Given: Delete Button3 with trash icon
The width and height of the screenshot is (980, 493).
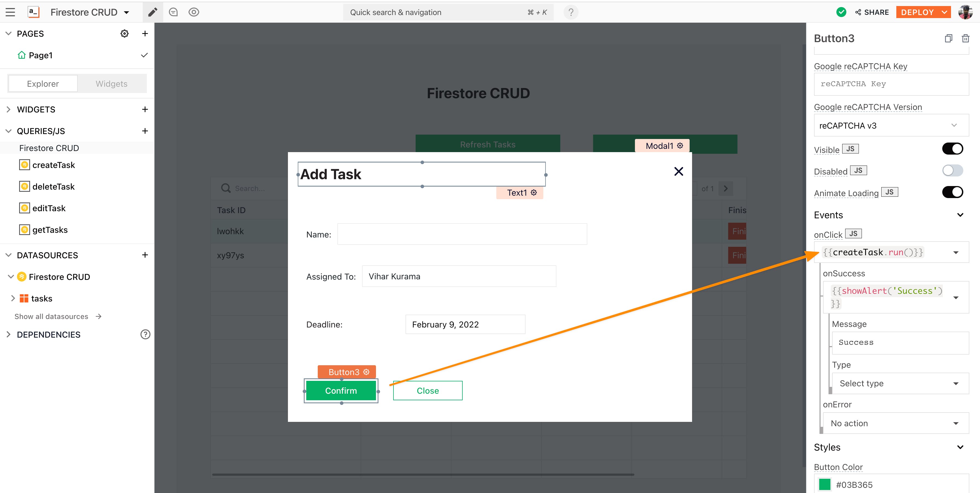Looking at the screenshot, I should [965, 39].
